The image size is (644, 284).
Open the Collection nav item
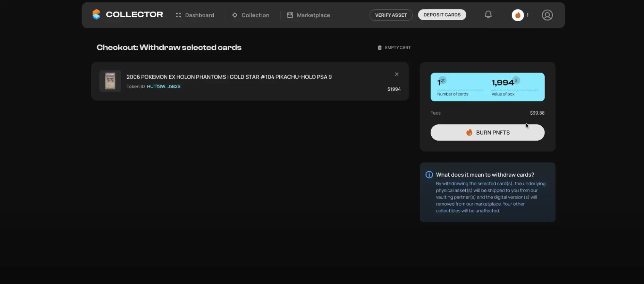click(255, 15)
